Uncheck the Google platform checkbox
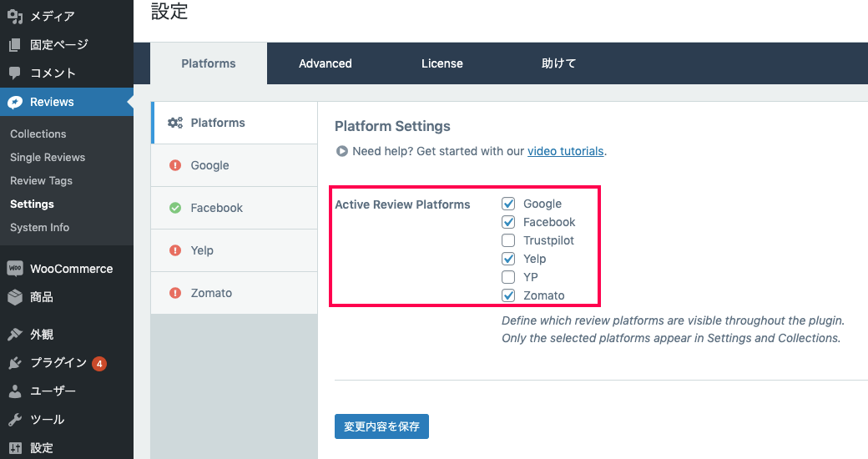This screenshot has width=868, height=459. click(x=508, y=204)
